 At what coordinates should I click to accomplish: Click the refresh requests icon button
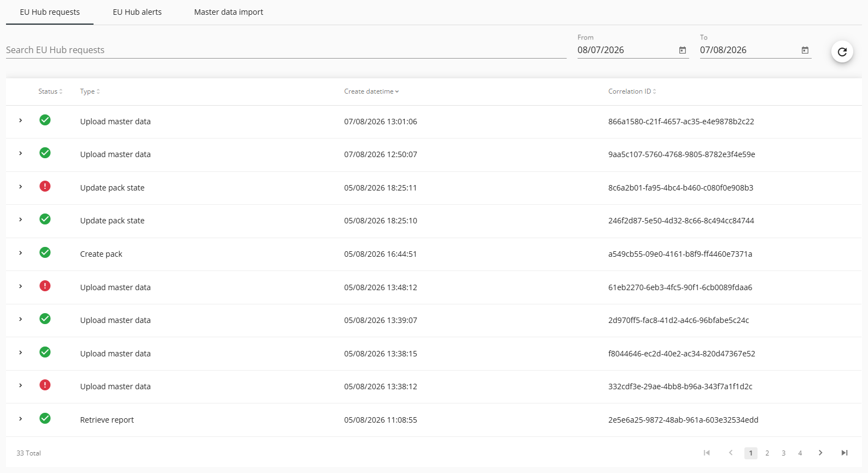pyautogui.click(x=842, y=51)
